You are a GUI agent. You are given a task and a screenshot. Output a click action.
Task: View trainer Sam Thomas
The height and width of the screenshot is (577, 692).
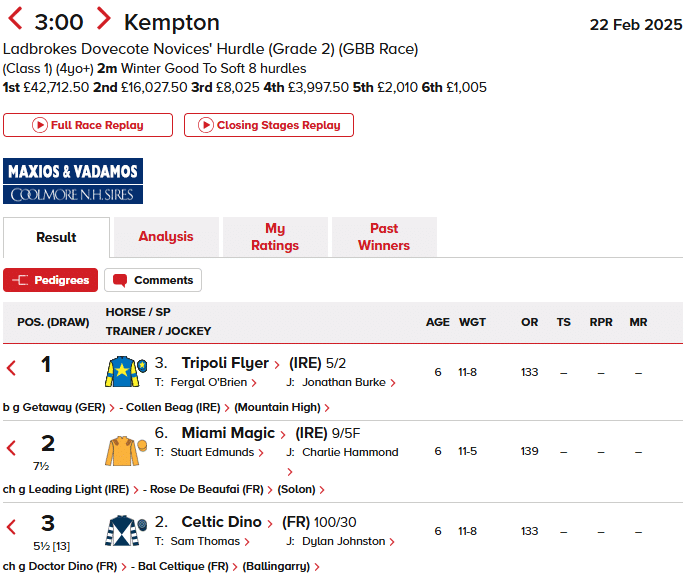coord(205,541)
